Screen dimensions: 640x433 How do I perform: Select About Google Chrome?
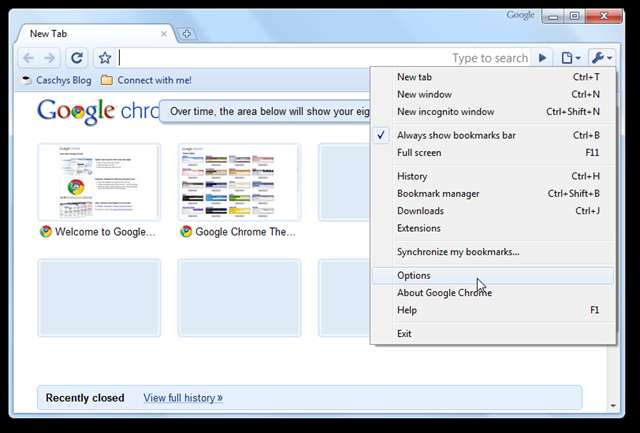pos(493,293)
